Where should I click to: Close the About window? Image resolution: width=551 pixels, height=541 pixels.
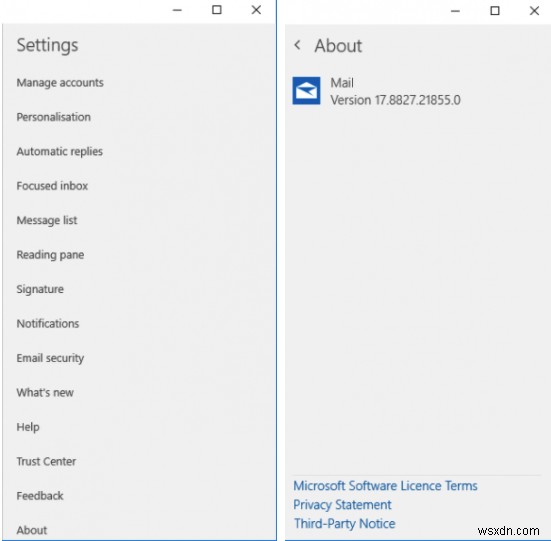point(534,11)
